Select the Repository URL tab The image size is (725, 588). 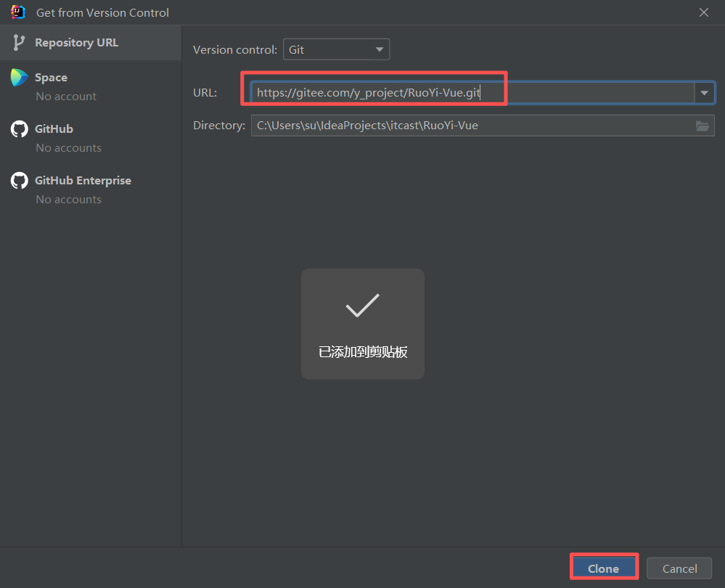point(91,43)
